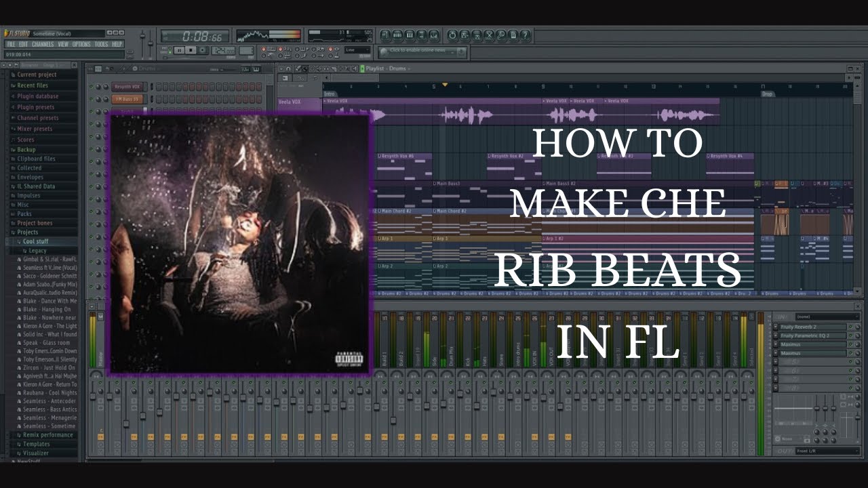The width and height of the screenshot is (868, 488).
Task: Open the CHANNELS menu
Action: tap(43, 44)
